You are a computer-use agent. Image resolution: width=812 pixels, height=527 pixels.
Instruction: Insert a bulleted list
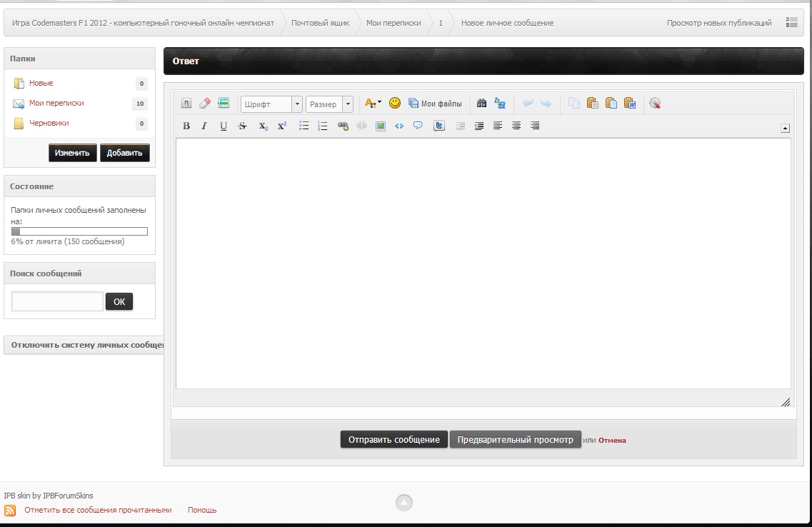pos(304,126)
